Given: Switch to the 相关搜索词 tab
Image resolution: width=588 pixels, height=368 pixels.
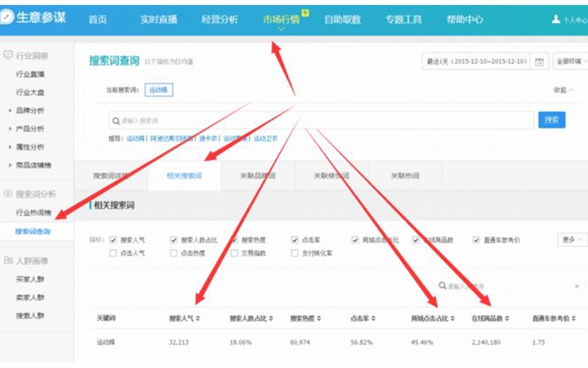Looking at the screenshot, I should click(185, 176).
